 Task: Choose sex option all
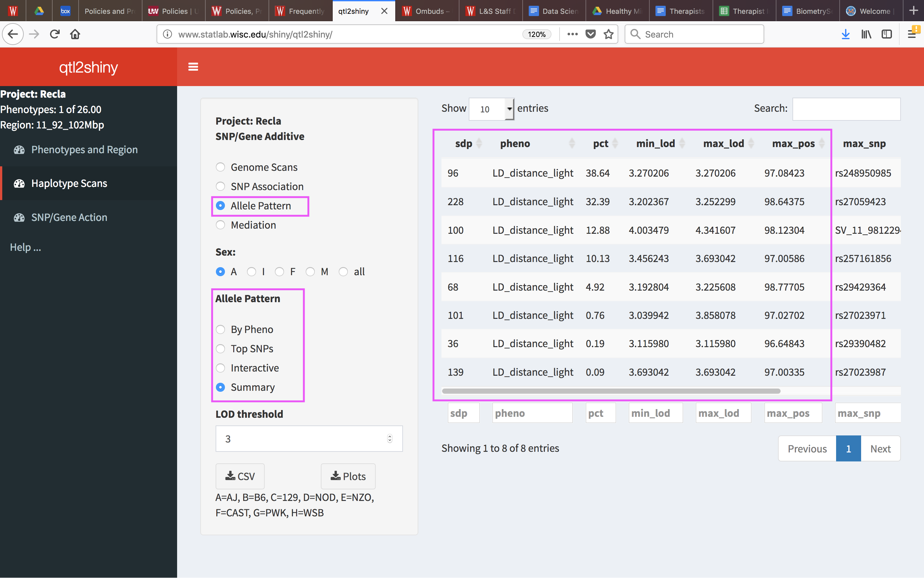coord(343,271)
